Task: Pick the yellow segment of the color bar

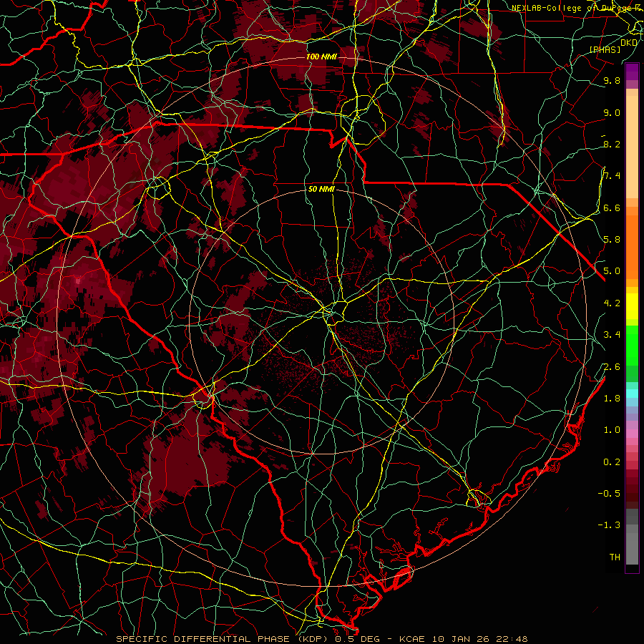Action: pyautogui.click(x=632, y=306)
